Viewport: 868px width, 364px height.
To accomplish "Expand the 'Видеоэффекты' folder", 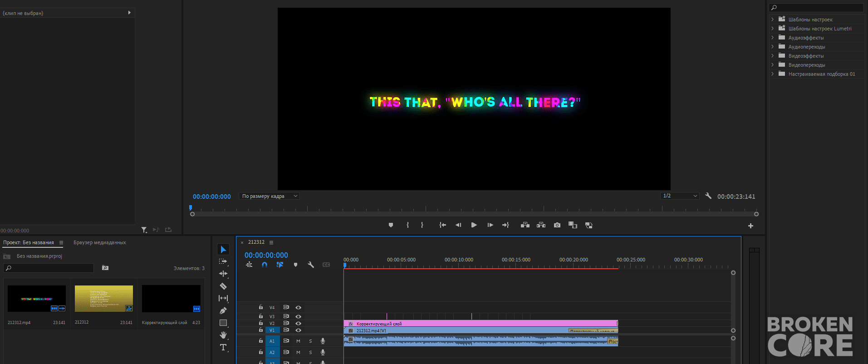I will tap(772, 56).
